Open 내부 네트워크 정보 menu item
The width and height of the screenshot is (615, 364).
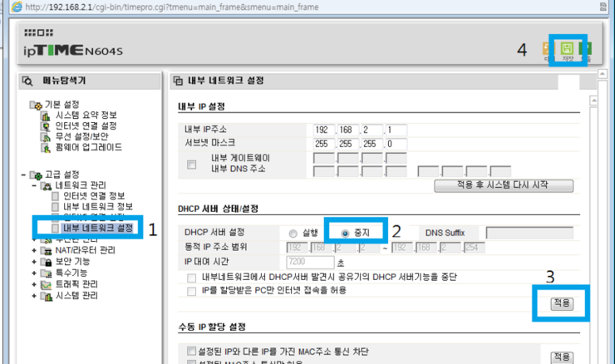[x=98, y=206]
